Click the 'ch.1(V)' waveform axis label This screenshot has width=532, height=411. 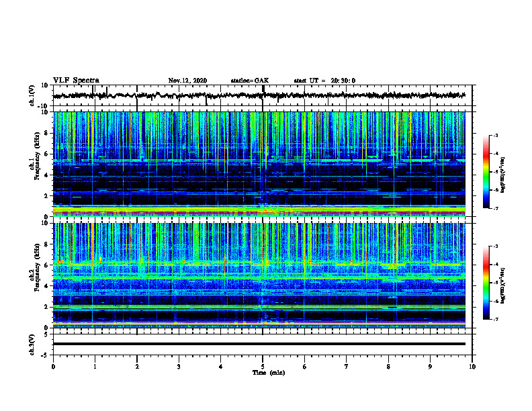coord(32,95)
